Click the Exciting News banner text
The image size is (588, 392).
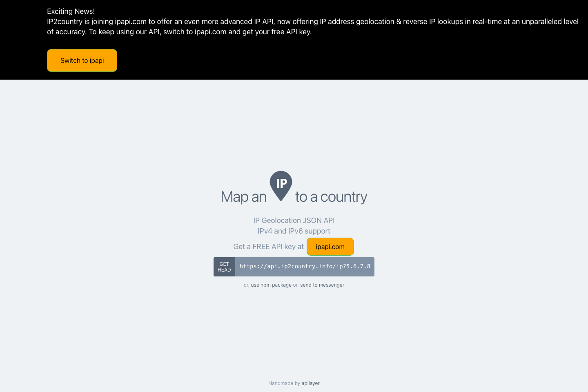71,11
